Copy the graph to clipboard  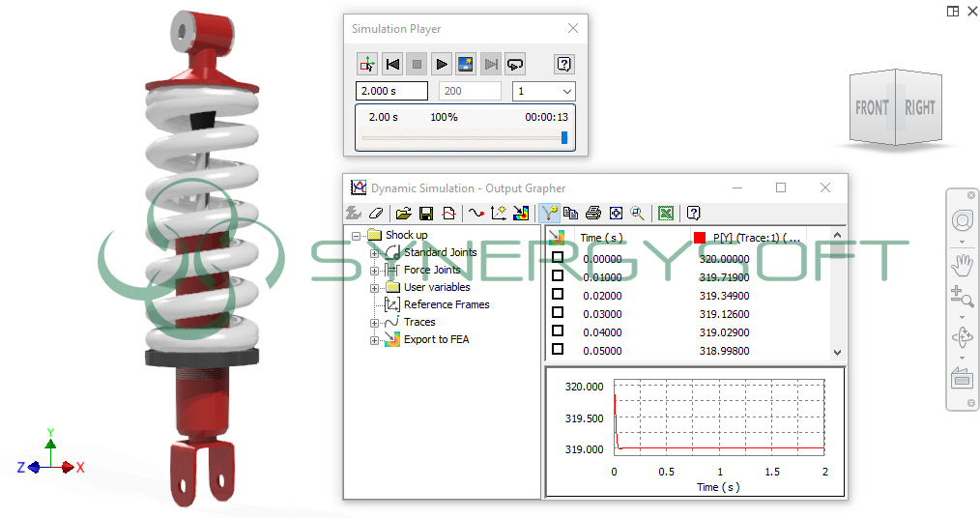click(x=570, y=213)
